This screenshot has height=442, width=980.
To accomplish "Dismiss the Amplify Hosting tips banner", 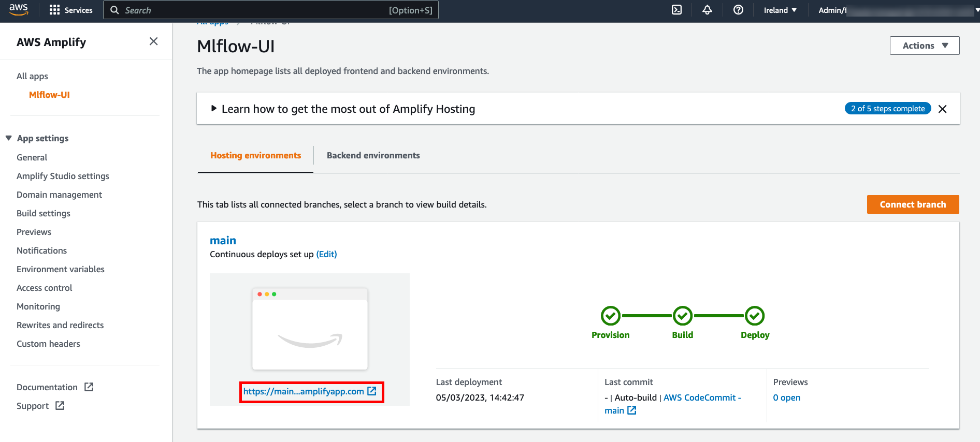I will [x=942, y=109].
